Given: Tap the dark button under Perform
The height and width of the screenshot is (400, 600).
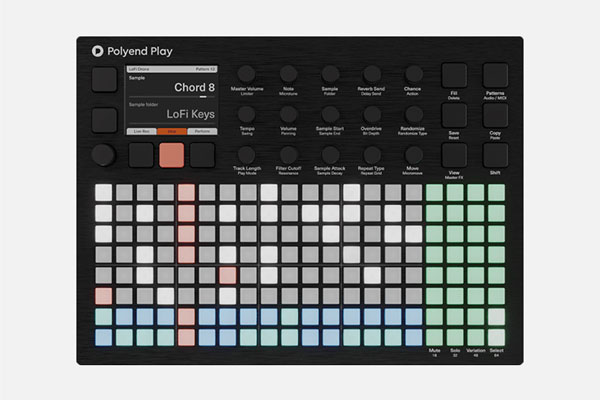Looking at the screenshot, I should click(202, 155).
